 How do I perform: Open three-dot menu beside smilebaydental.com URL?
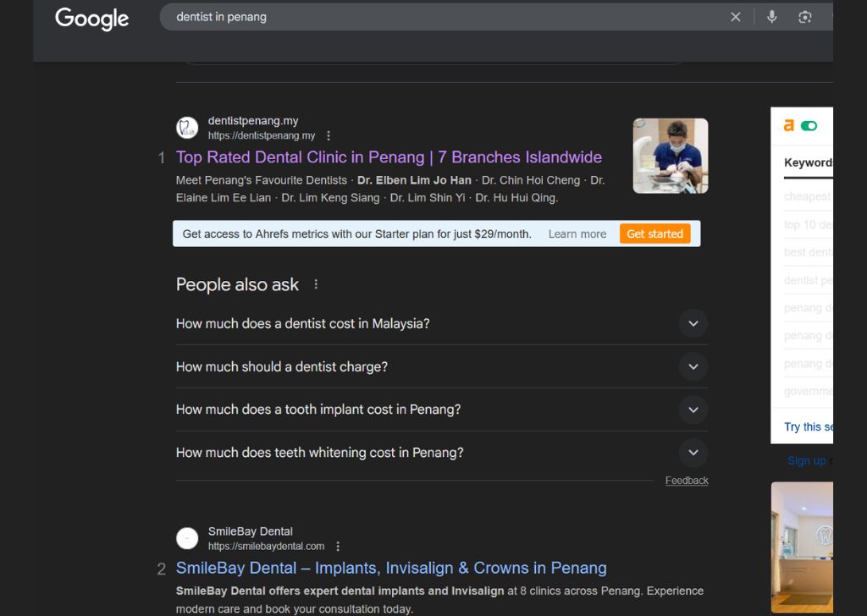[x=338, y=547]
